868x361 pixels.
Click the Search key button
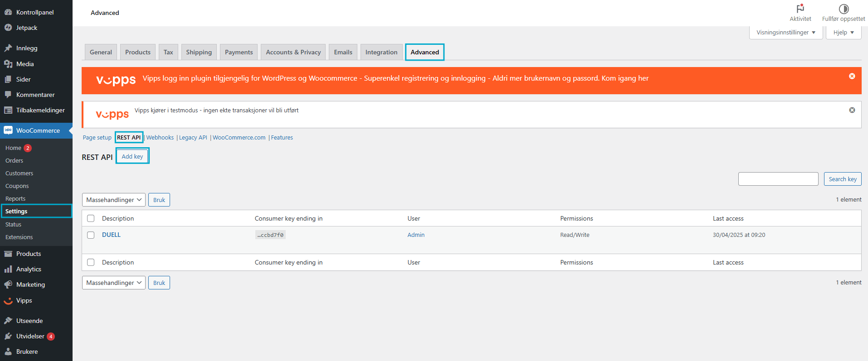coord(843,179)
